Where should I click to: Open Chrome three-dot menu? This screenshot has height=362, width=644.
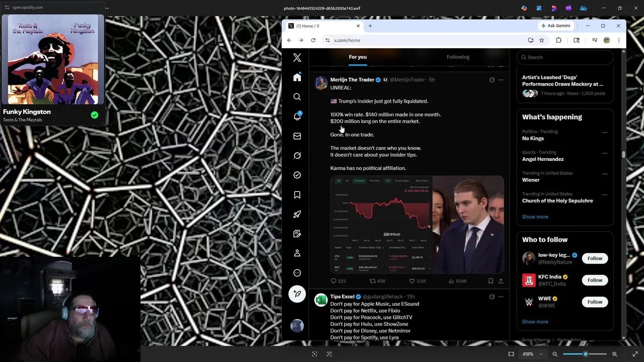click(x=619, y=40)
